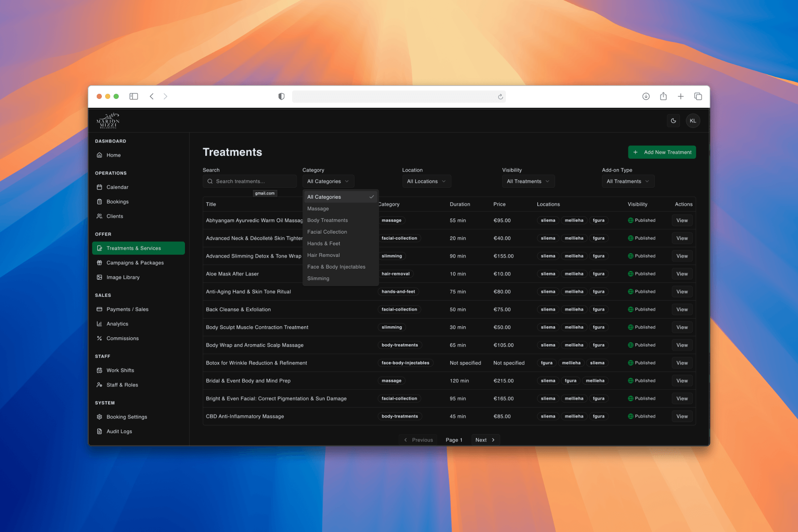Open a new tab with plus icon

[x=681, y=96]
